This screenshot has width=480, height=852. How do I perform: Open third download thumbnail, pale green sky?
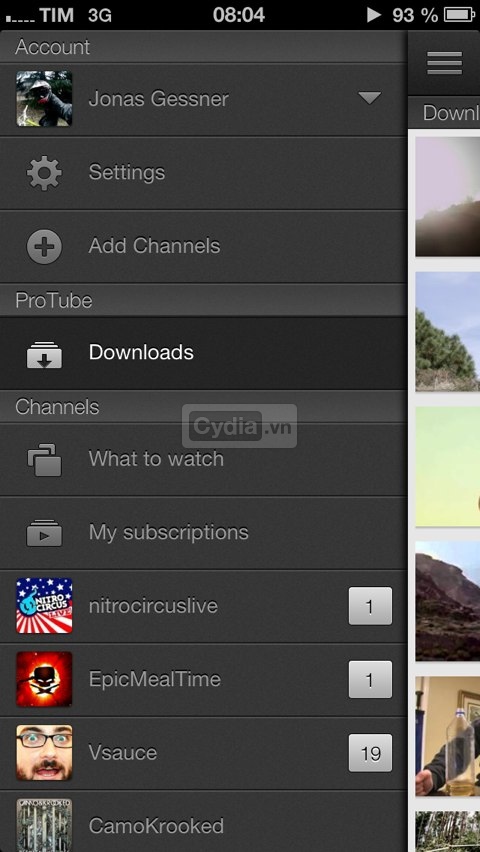[447, 466]
